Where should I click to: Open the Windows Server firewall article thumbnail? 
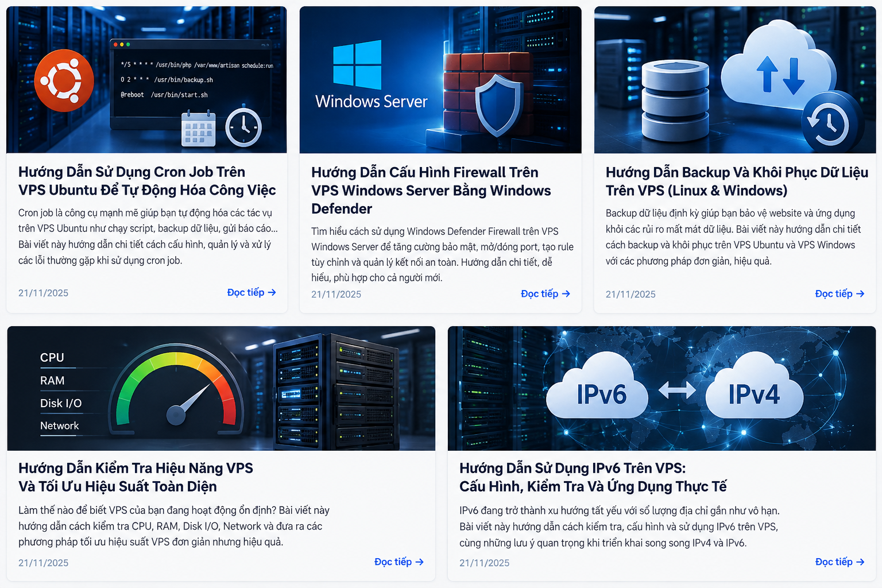pos(440,79)
